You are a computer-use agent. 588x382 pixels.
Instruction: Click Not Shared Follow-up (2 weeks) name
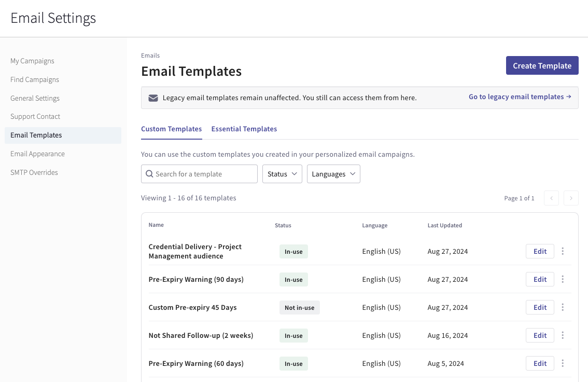pyautogui.click(x=201, y=335)
